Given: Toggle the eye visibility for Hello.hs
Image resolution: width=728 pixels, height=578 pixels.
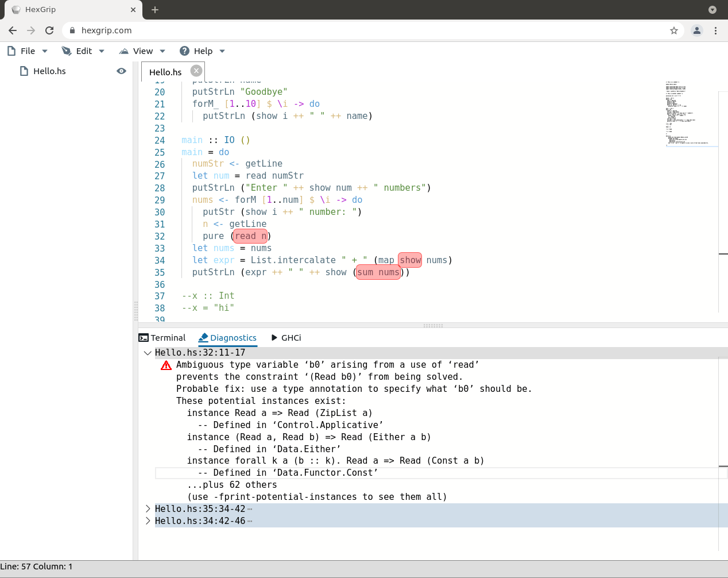Looking at the screenshot, I should point(121,71).
